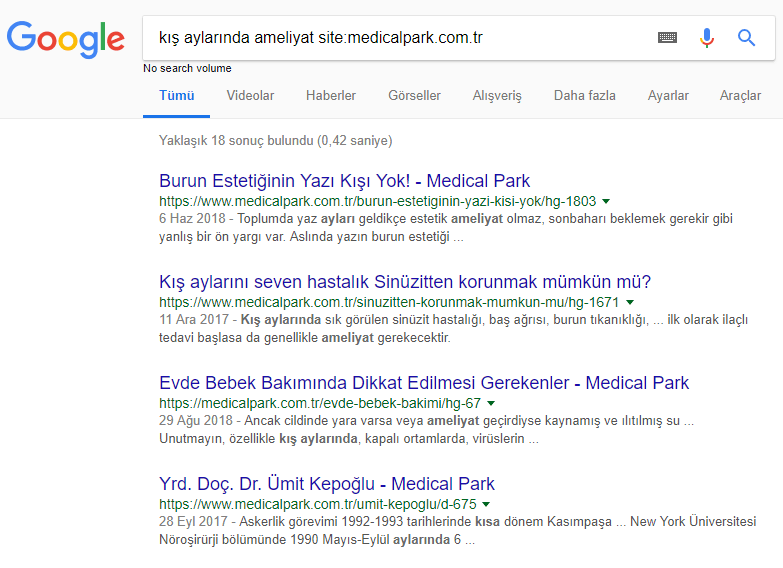Open result Yrd. Doç. Dr. Ümit Kepoğlu
783x568 pixels.
(x=327, y=484)
